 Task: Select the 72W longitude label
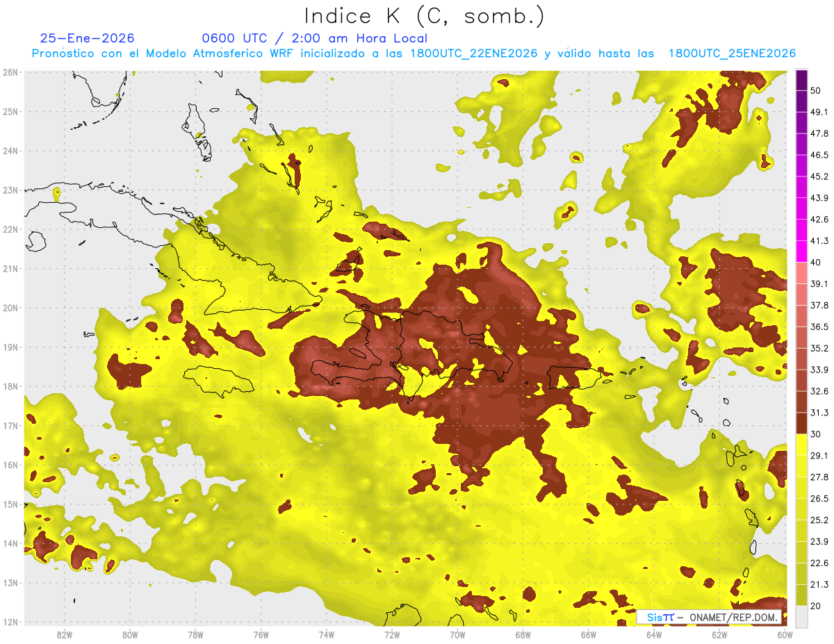pos(392,635)
